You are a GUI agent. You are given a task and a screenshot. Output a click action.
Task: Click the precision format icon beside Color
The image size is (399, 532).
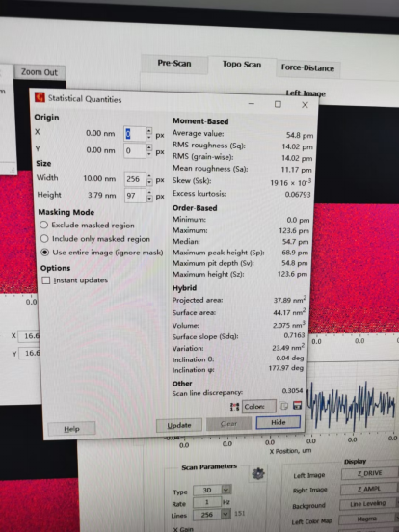234,407
